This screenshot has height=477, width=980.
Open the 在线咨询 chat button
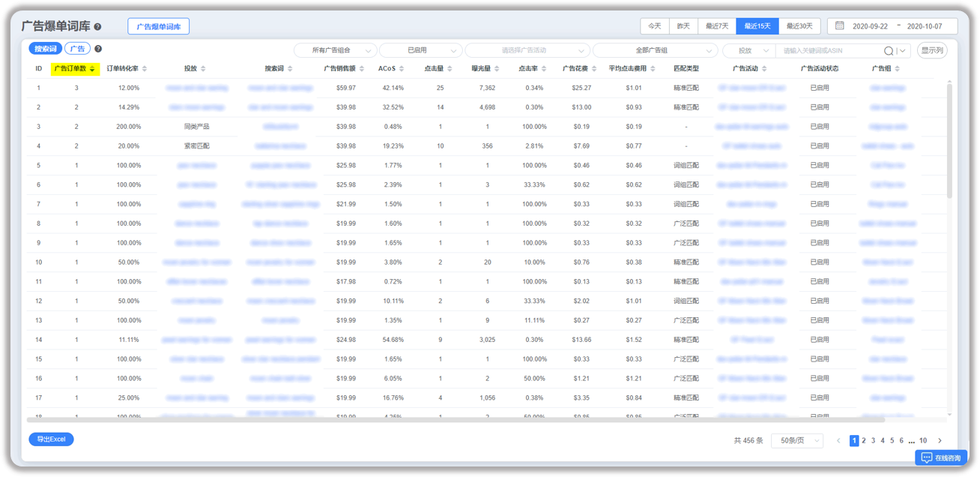[x=941, y=457]
